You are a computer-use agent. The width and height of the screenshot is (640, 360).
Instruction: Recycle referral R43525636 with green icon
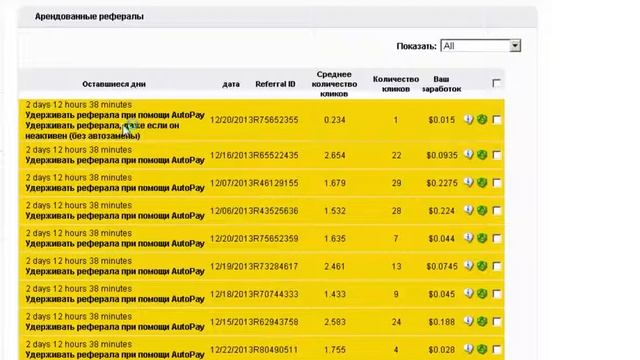[482, 210]
